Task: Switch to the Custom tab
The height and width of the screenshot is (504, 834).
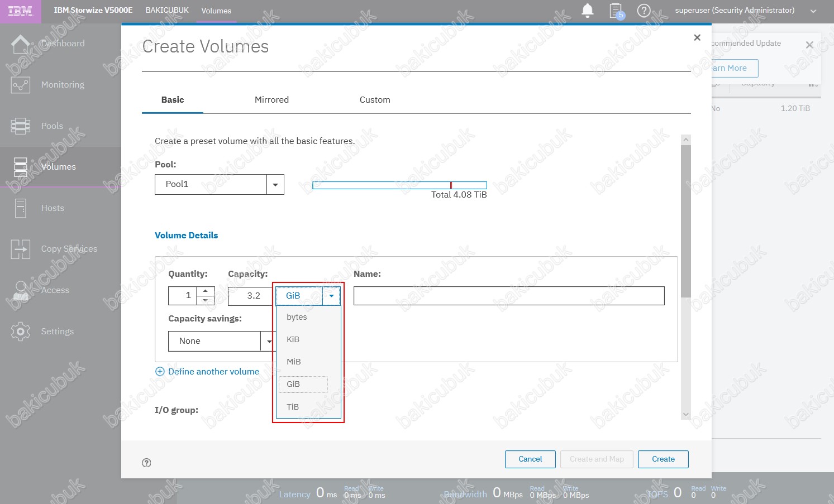Action: coord(375,100)
